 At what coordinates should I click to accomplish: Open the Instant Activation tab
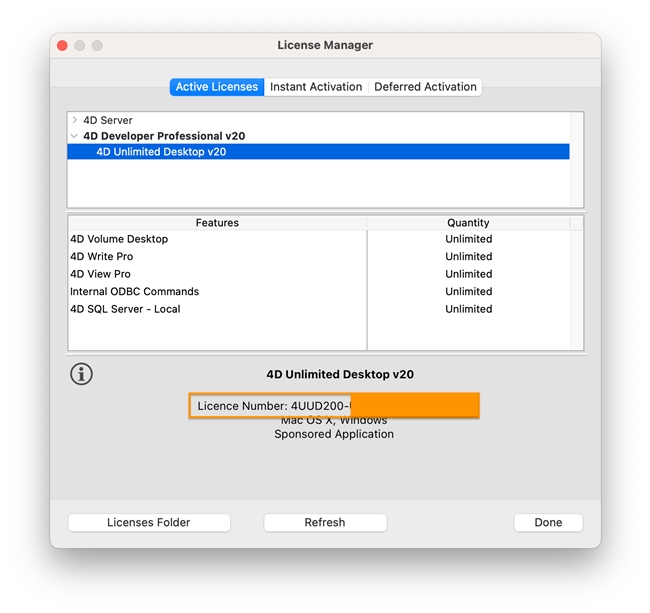point(316,87)
